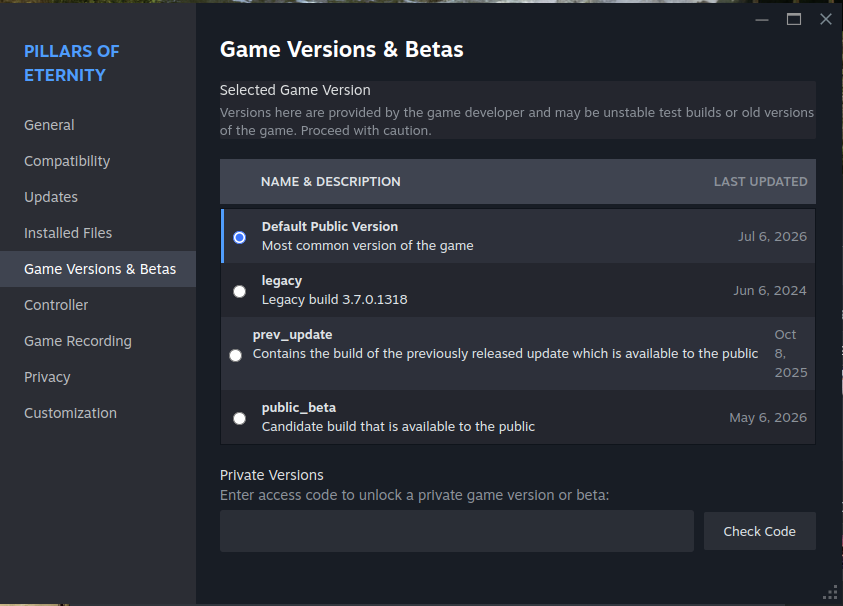This screenshot has height=606, width=843.
Task: Select the public_beta radio button
Action: pos(239,418)
